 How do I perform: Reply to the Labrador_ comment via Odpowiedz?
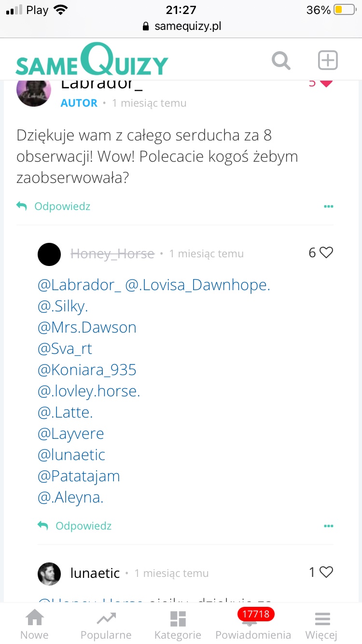(54, 207)
